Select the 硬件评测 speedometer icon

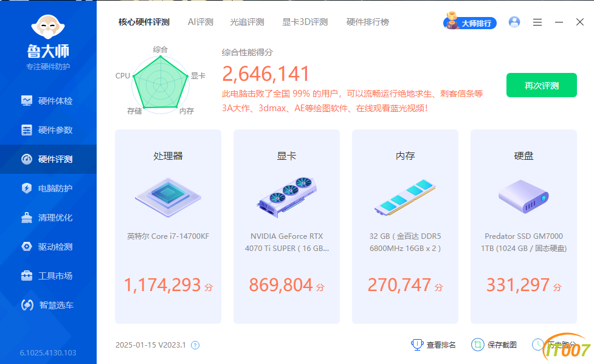(x=27, y=159)
